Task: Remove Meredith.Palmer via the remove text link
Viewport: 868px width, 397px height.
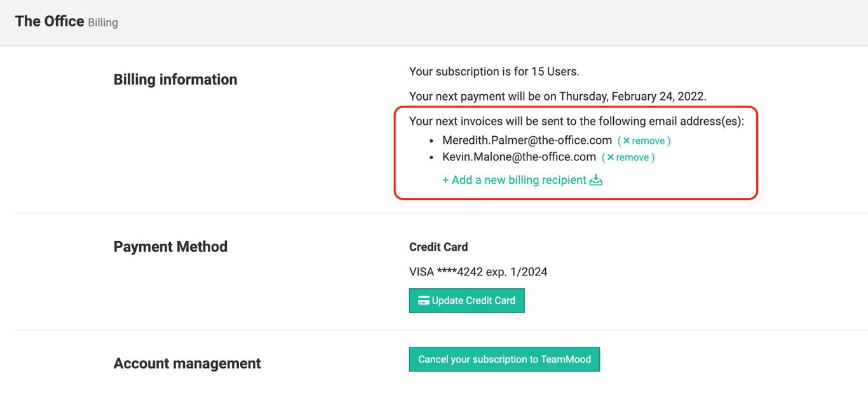Action: tap(648, 141)
